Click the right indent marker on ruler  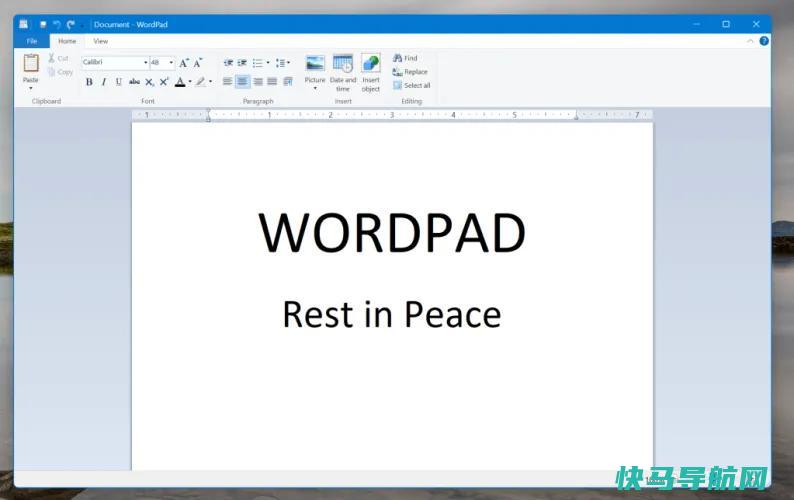(x=576, y=116)
